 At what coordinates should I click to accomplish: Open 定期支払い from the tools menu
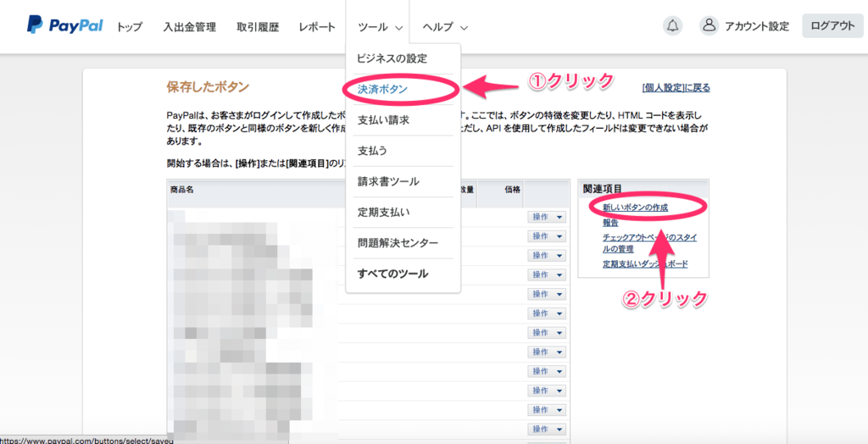point(384,212)
